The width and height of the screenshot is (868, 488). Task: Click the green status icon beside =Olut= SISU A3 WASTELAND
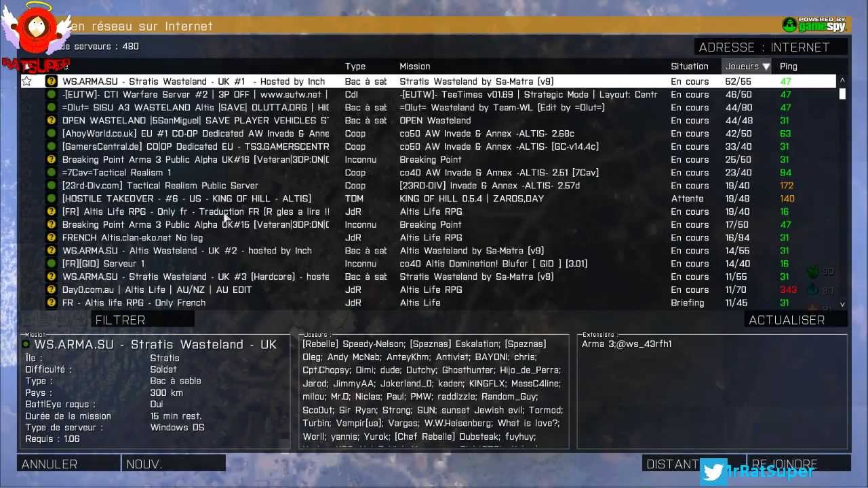click(51, 107)
